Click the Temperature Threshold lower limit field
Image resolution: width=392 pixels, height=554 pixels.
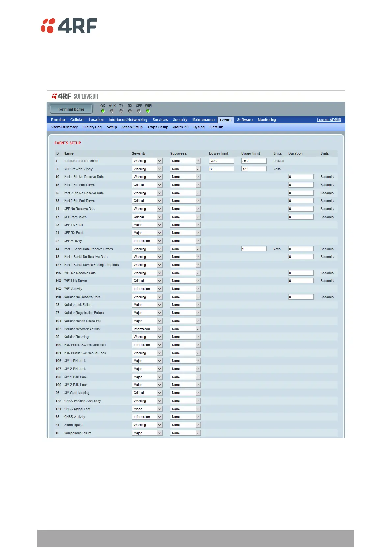point(222,161)
